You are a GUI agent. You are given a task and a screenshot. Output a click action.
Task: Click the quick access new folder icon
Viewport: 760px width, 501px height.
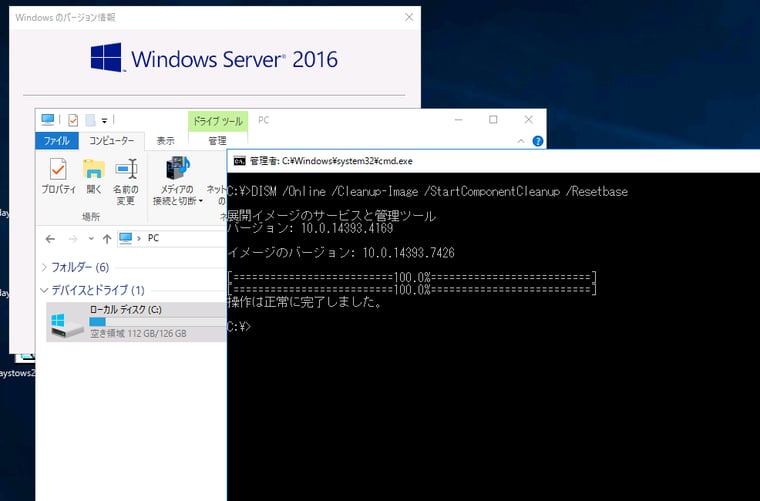coord(90,120)
